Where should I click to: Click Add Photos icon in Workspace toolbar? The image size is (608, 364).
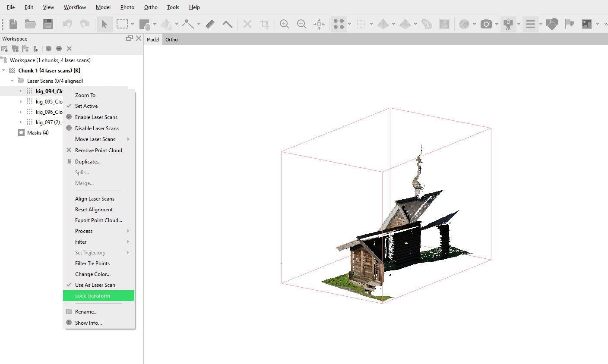click(15, 49)
